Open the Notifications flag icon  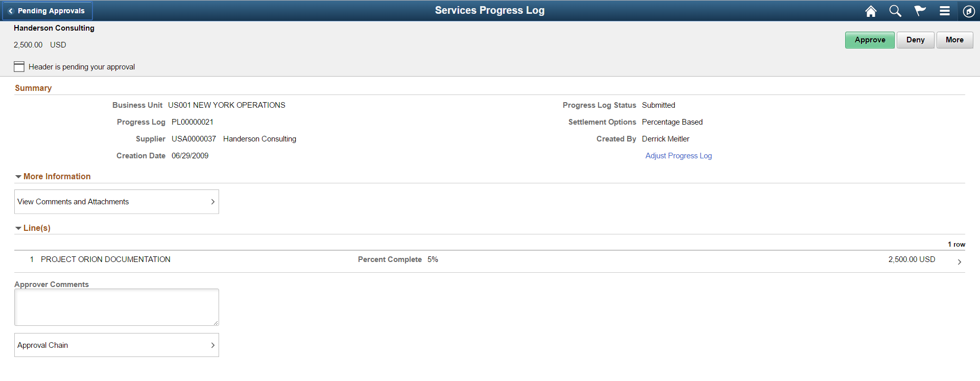pos(920,11)
